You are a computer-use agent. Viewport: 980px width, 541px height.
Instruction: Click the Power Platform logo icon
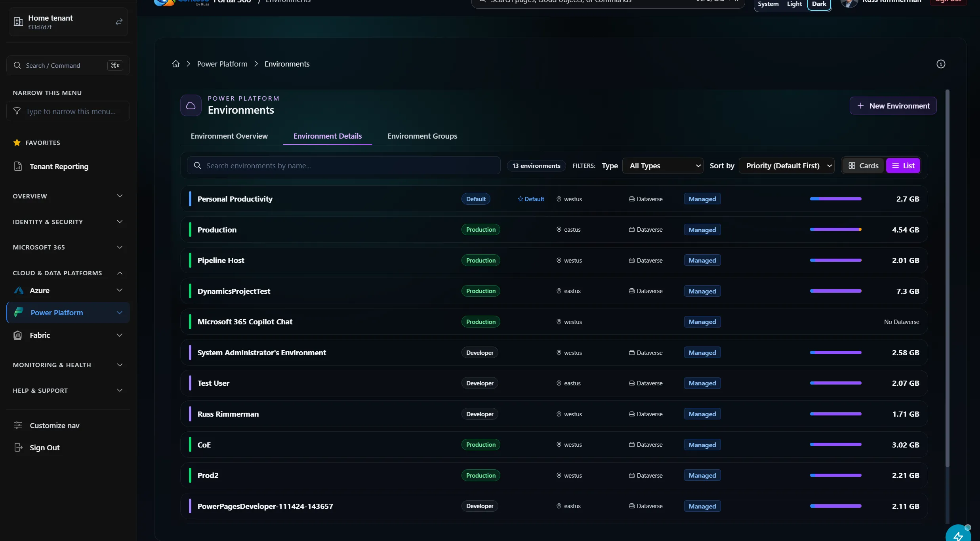(x=19, y=312)
